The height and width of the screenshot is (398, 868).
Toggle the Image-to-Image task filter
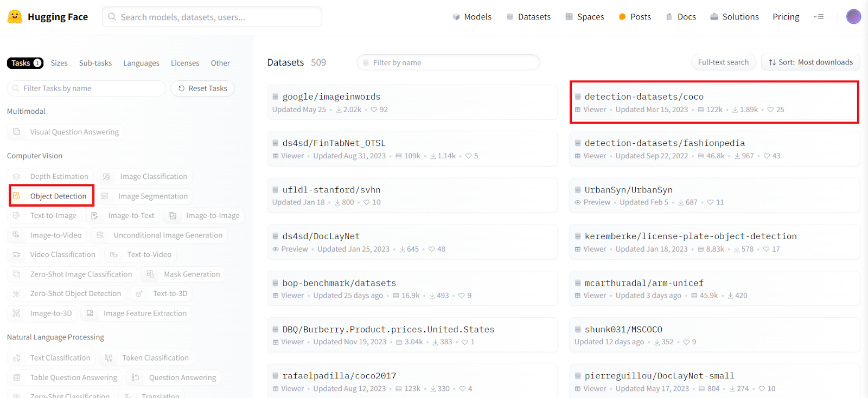point(204,215)
